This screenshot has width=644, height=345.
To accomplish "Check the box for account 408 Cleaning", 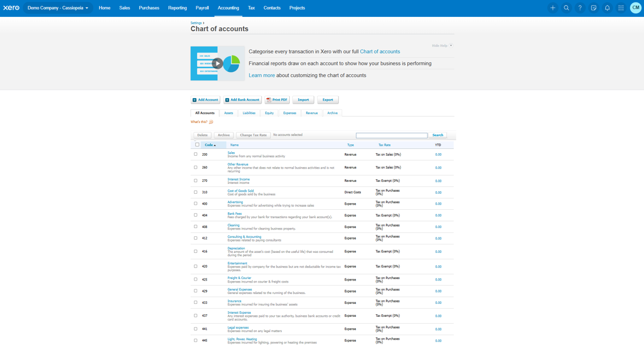I will [195, 227].
